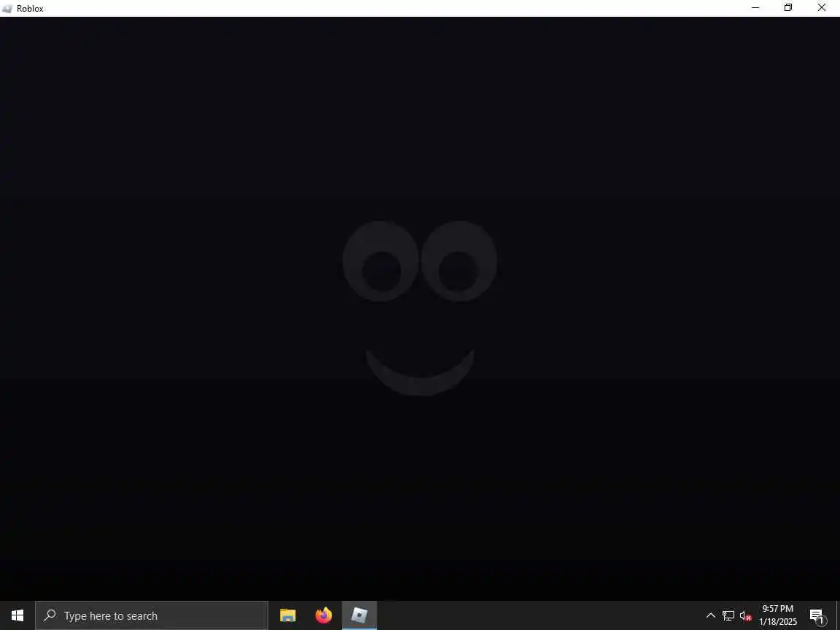This screenshot has height=630, width=840.
Task: Open the Windows Start menu
Action: (17, 615)
